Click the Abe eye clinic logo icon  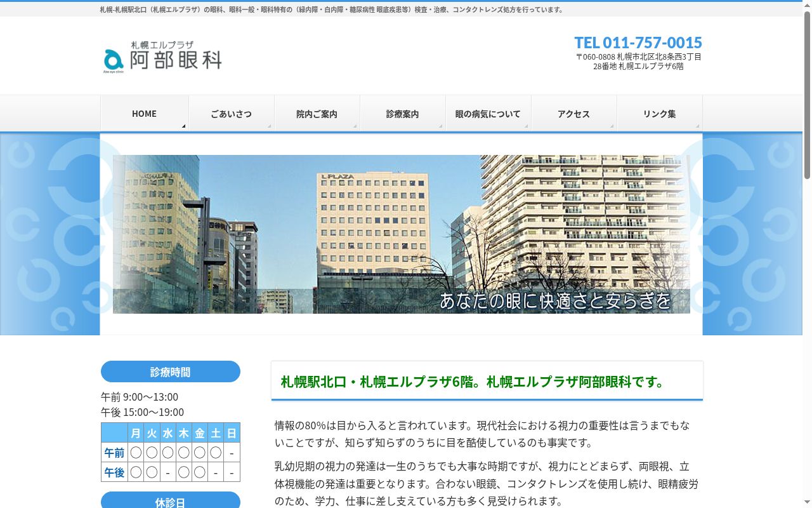114,60
